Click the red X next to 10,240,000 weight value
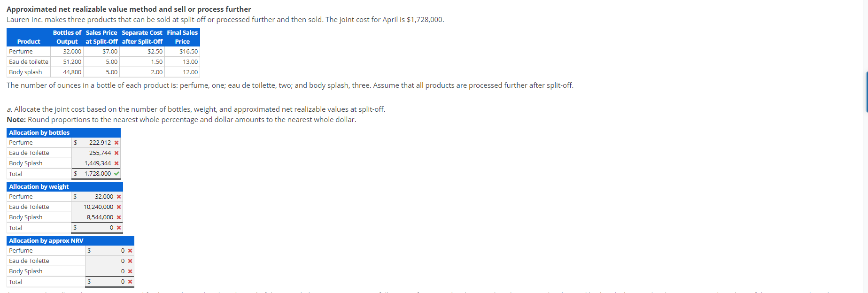 (118, 207)
